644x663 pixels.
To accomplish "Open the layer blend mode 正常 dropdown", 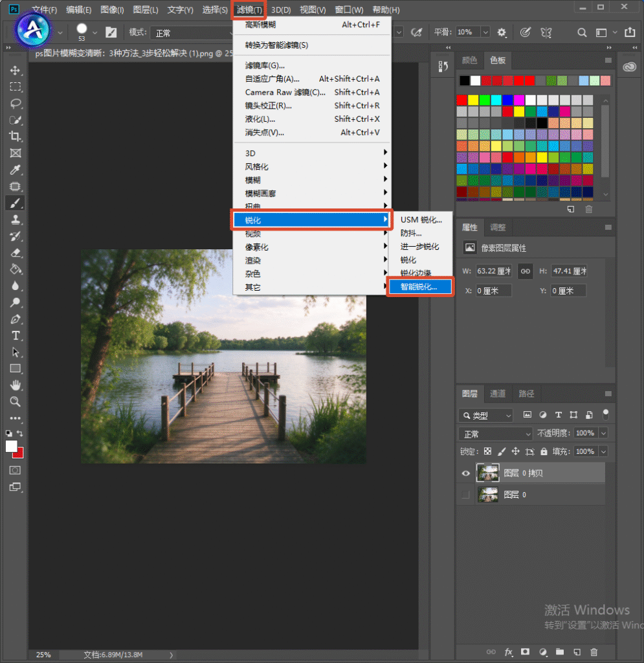I will (495, 434).
